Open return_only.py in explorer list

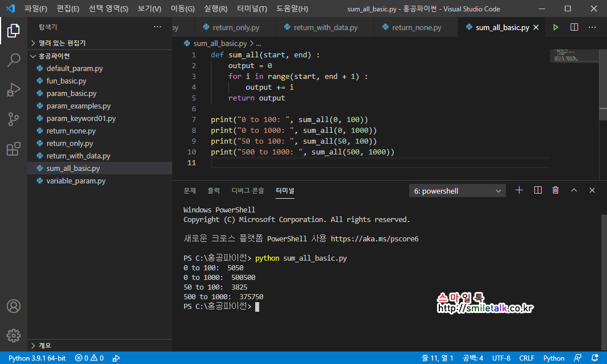[100, 143]
